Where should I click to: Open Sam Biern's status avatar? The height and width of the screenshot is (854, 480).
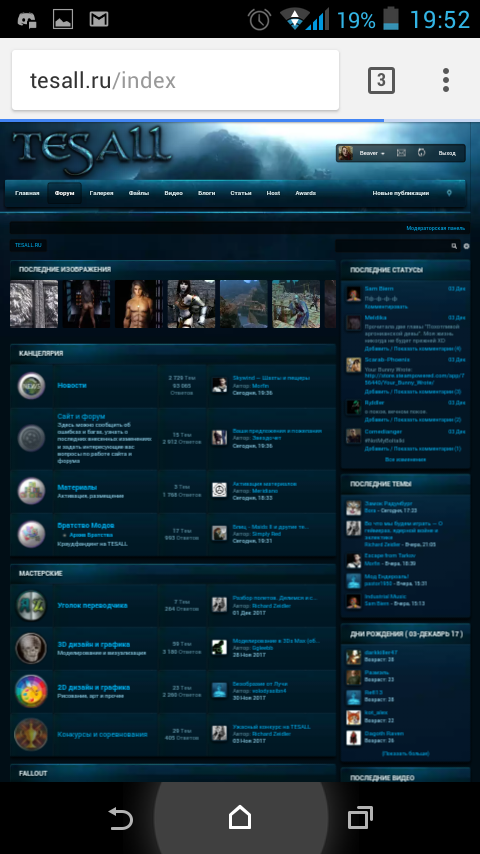tap(354, 294)
